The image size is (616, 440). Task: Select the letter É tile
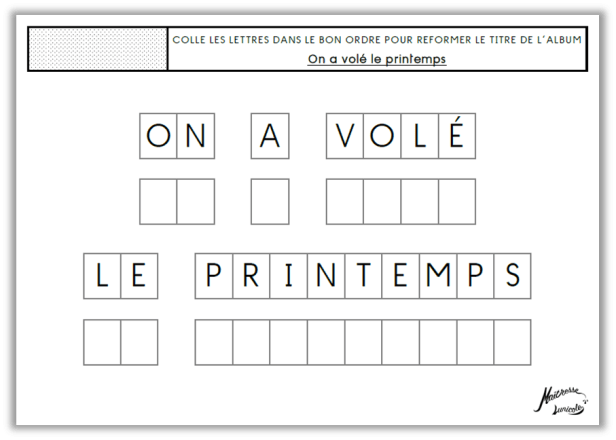coord(456,136)
